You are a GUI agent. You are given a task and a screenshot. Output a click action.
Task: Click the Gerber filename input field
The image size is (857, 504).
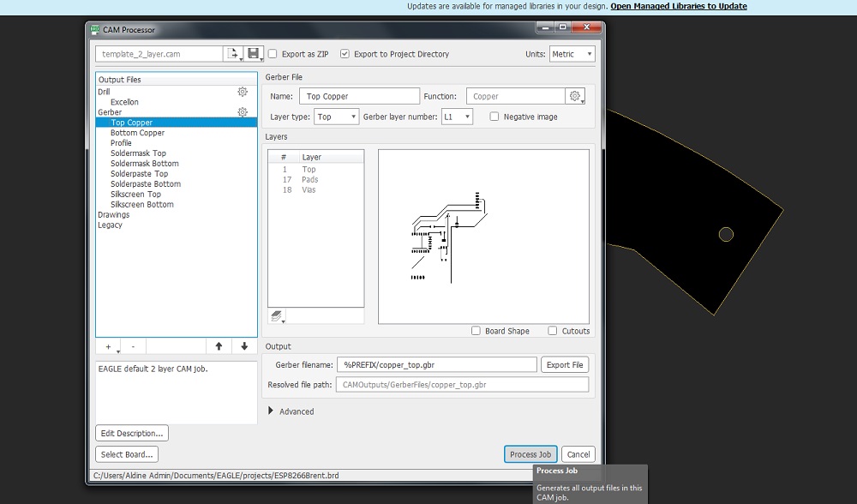[x=437, y=364]
